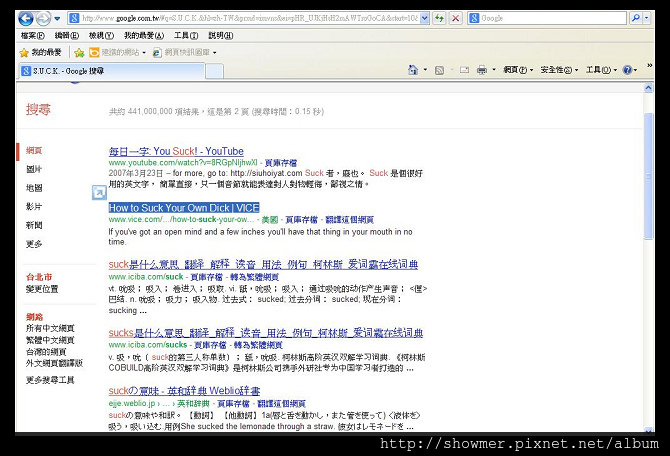The image size is (670, 456).
Task: Select the 圖片 search category
Action: 34,169
